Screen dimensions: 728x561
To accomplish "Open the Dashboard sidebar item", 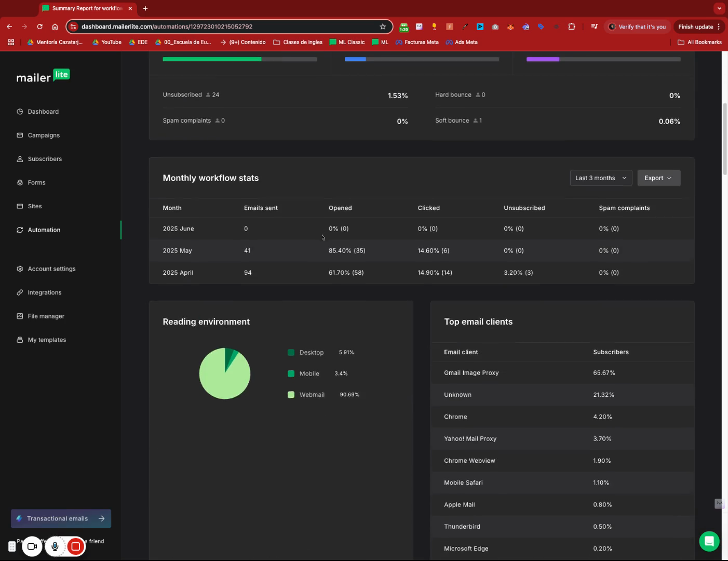I will pyautogui.click(x=43, y=112).
